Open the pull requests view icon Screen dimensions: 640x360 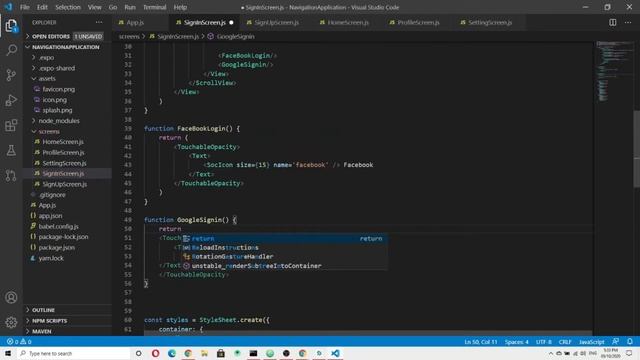pos(11,176)
